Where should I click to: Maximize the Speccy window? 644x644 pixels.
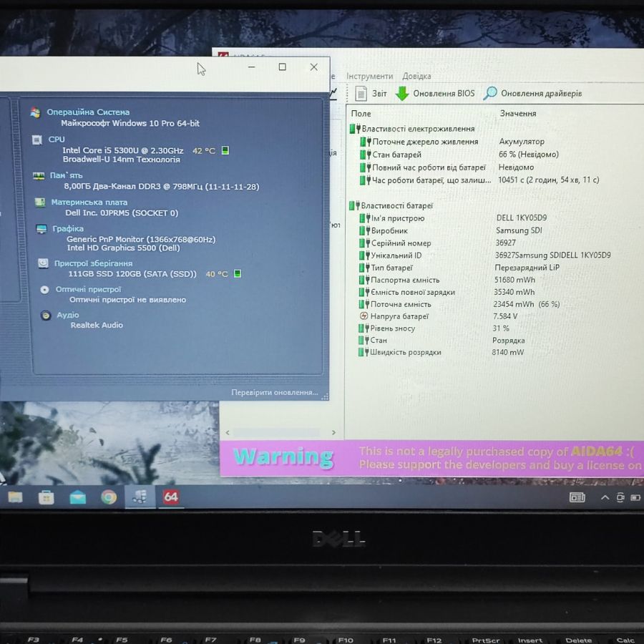[x=283, y=67]
